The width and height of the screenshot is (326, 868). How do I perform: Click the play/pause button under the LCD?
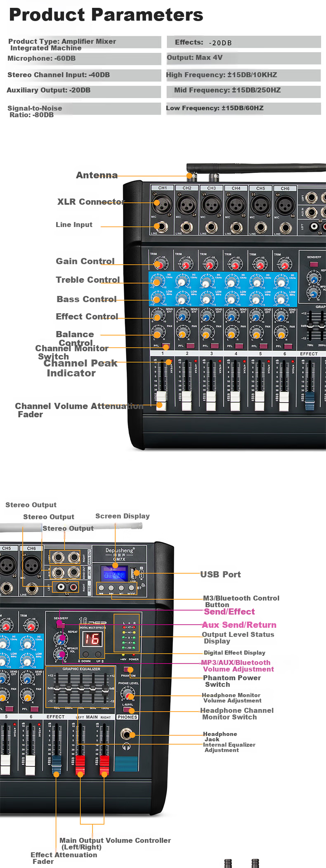click(121, 588)
